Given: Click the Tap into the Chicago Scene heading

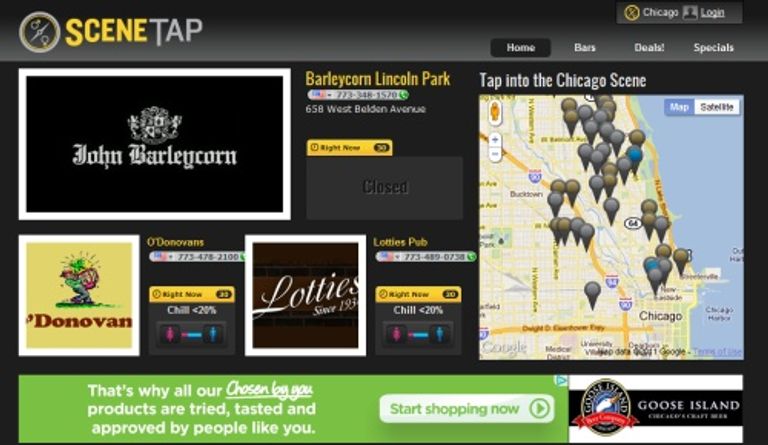Looking at the screenshot, I should point(562,80).
